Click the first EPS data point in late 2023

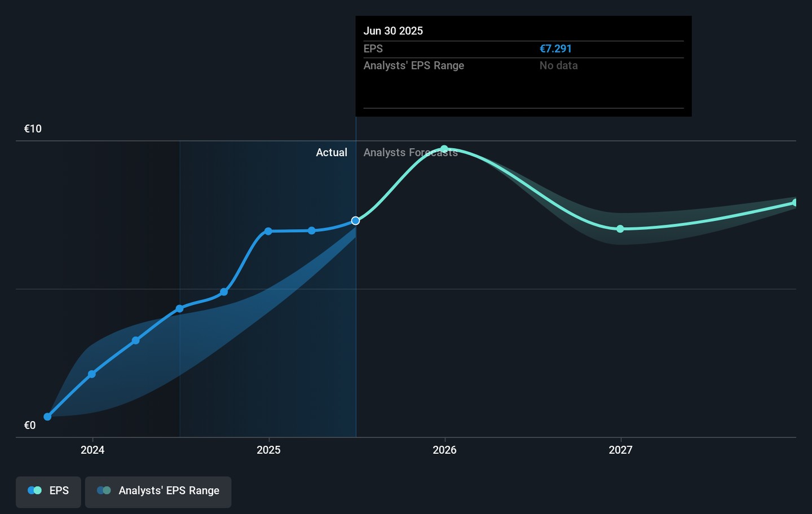tap(48, 416)
